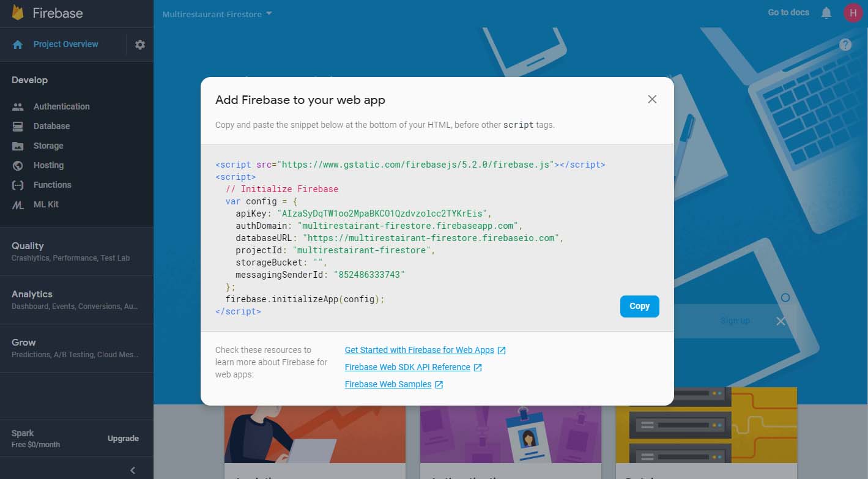Viewport: 868px width, 479px height.
Task: Click the ML Kit icon
Action: (18, 205)
